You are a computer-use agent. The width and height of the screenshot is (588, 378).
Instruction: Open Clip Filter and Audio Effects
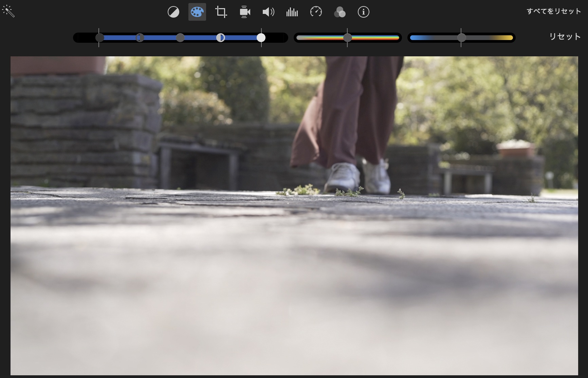(339, 12)
